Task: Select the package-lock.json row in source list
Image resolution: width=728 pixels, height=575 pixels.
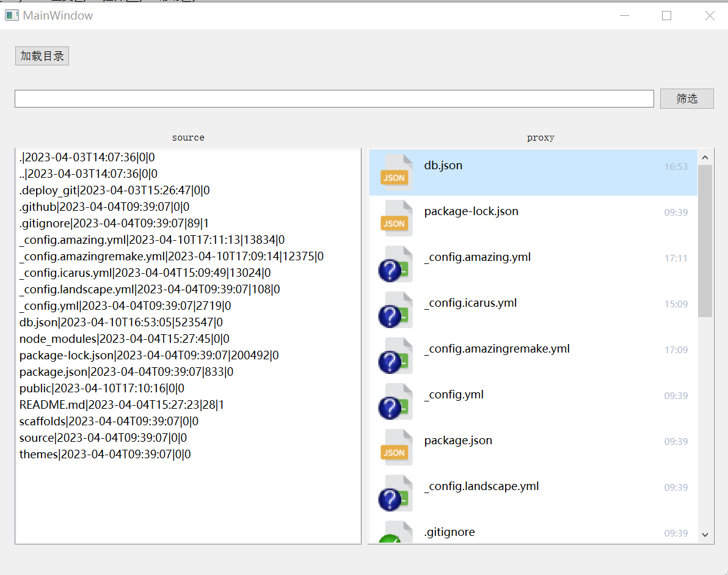Action: point(188,355)
